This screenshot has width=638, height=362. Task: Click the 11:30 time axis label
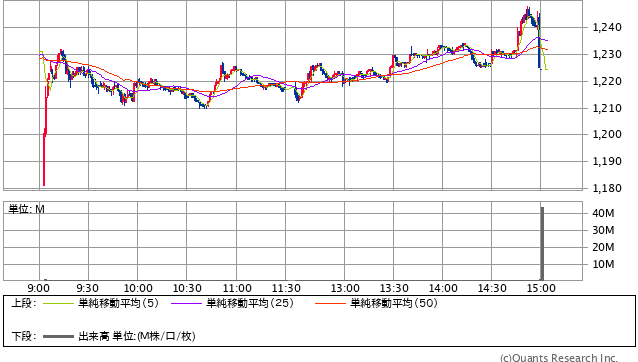pyautogui.click(x=286, y=288)
